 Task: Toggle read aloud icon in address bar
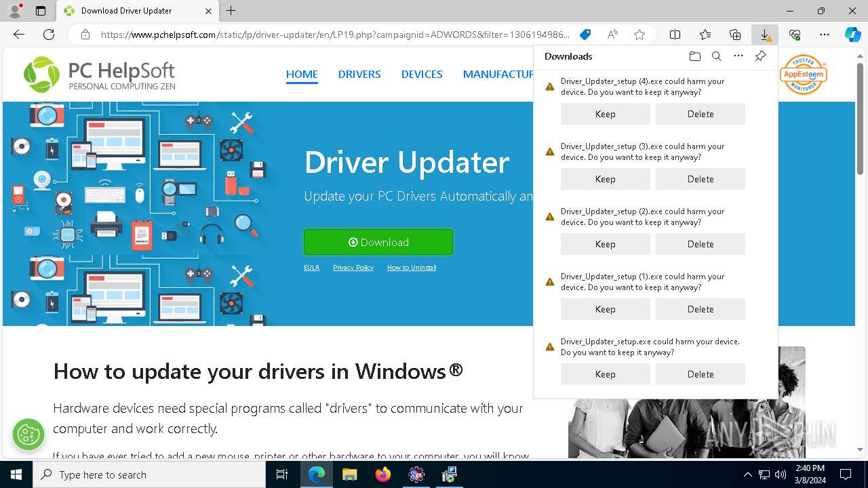pyautogui.click(x=612, y=35)
